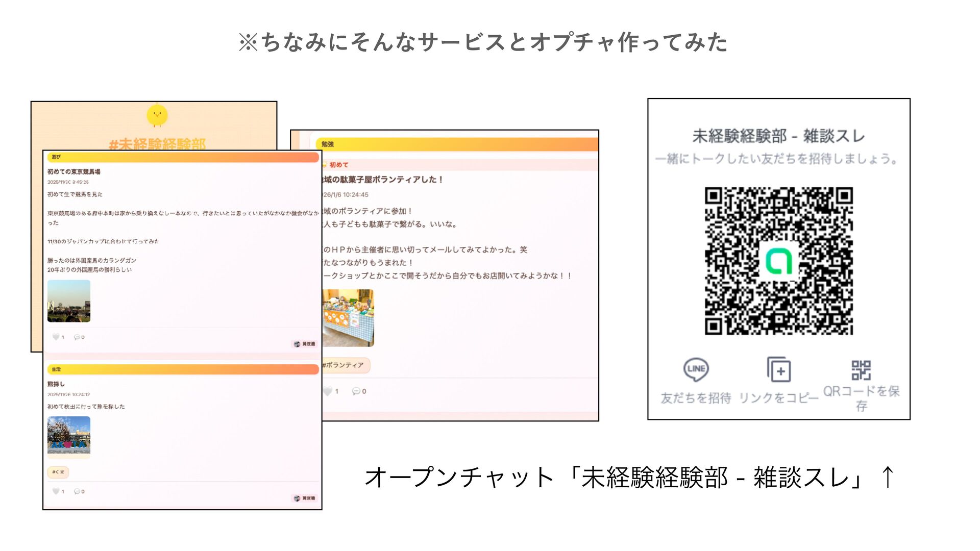Open comments on the volunteer post
The width and height of the screenshot is (980, 551).
coord(356,391)
